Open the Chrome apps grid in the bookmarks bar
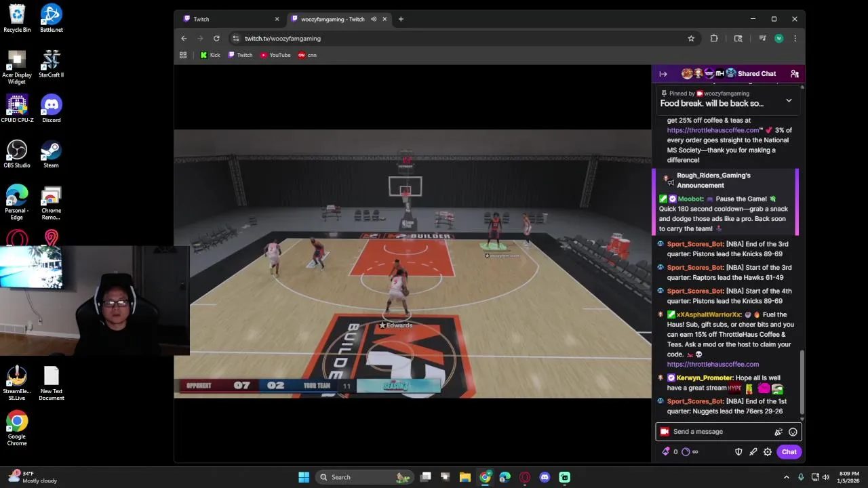Viewport: 868px width, 488px height. pyautogui.click(x=183, y=55)
